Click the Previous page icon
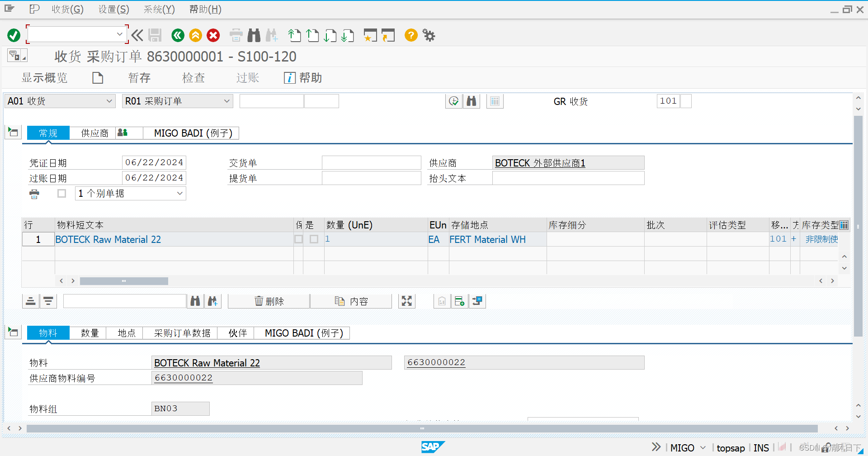The width and height of the screenshot is (868, 456). pos(312,35)
